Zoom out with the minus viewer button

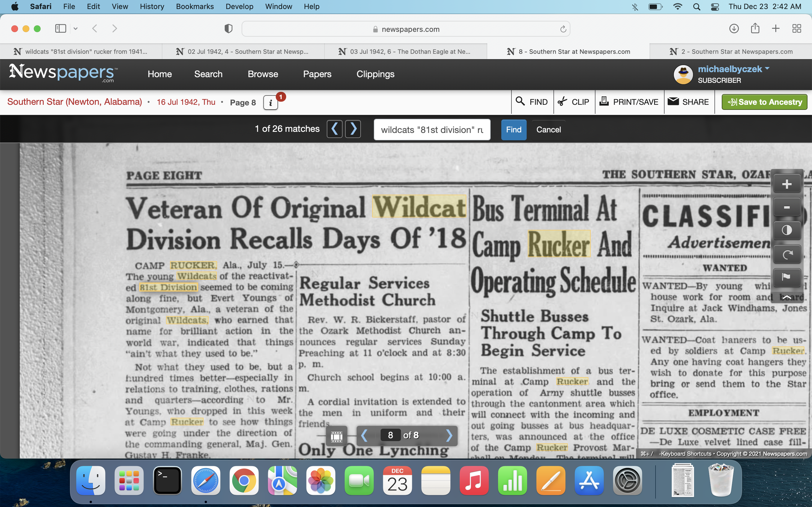tap(787, 208)
